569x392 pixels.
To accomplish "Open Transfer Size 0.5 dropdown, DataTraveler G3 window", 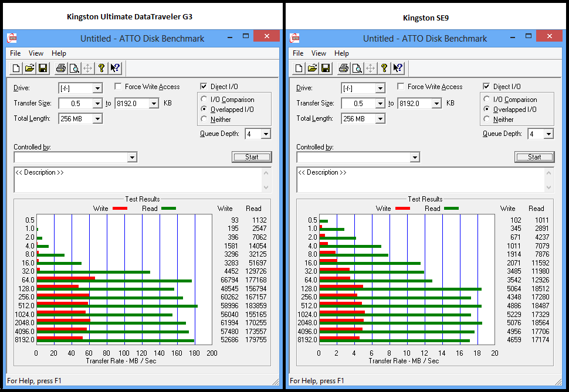I will (x=97, y=103).
